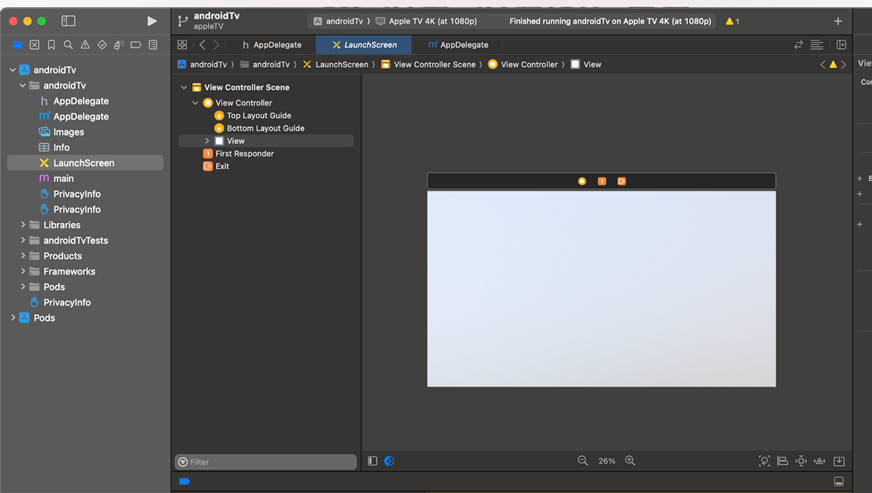Click the warning count indicator in toolbar
Viewport: 872px width, 493px height.
point(732,21)
